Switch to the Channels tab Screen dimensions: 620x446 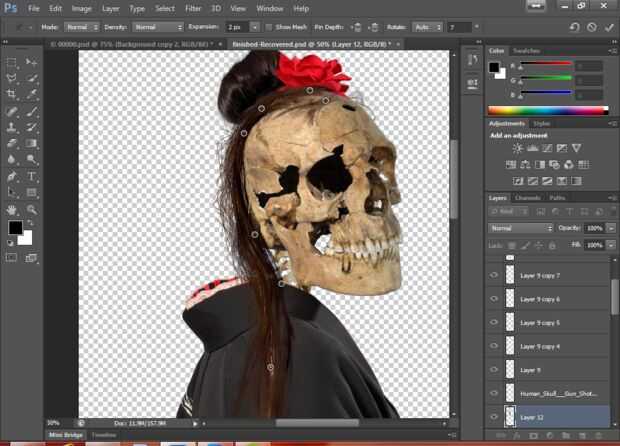527,197
